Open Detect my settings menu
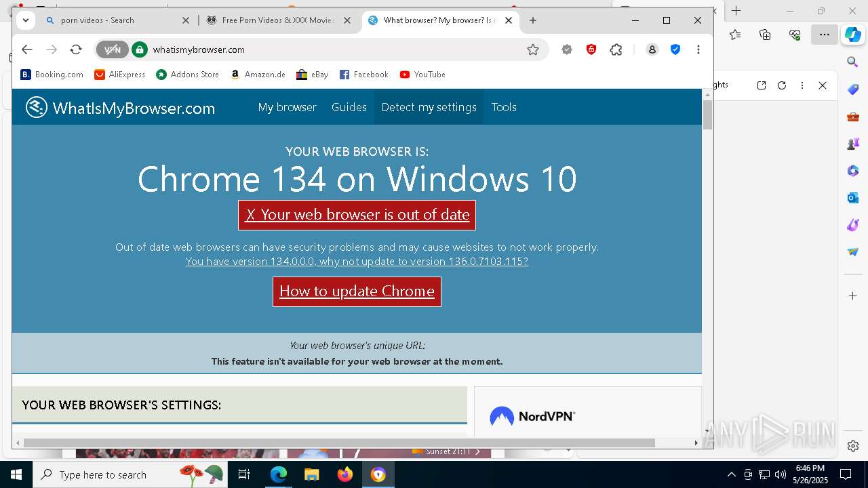The height and width of the screenshot is (488, 868). click(x=429, y=107)
